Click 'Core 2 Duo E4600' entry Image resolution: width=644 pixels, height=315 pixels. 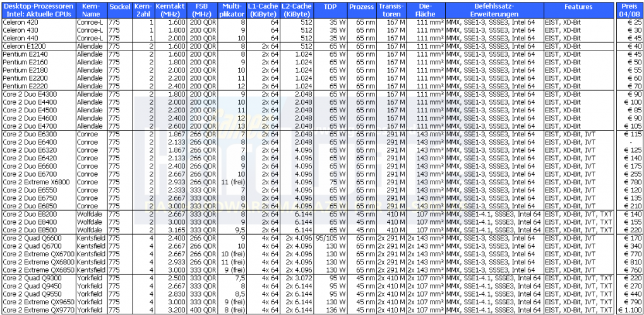[x=39, y=118]
